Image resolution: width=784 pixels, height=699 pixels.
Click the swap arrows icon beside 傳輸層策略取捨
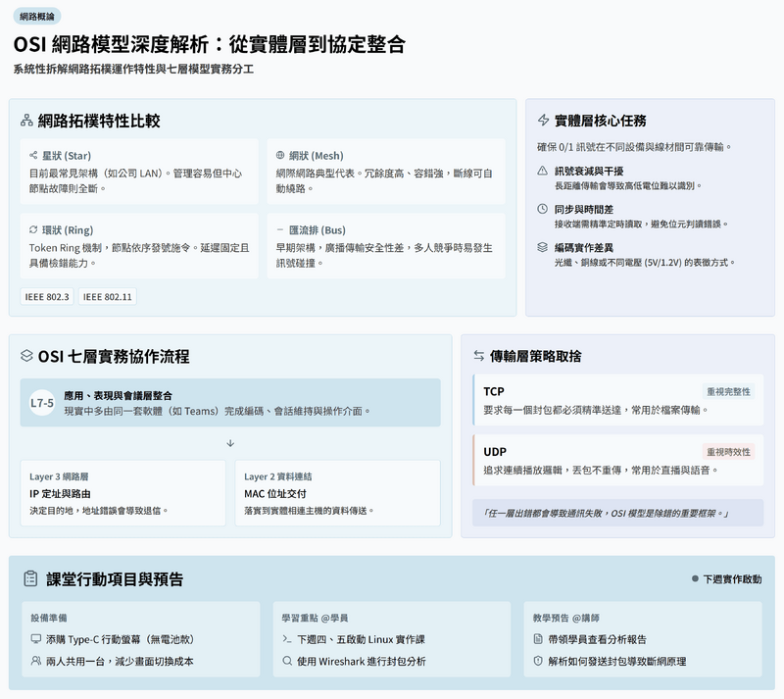[x=479, y=356]
